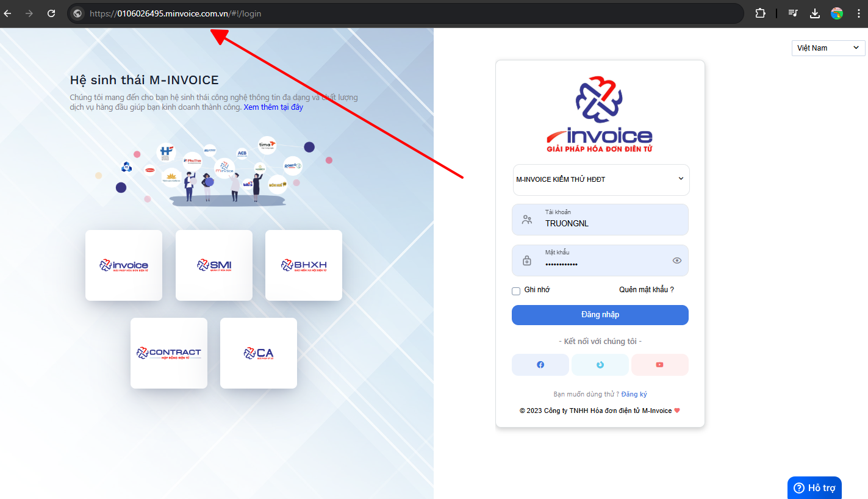Open the Facebook social button
This screenshot has height=499, width=868.
[x=540, y=365]
